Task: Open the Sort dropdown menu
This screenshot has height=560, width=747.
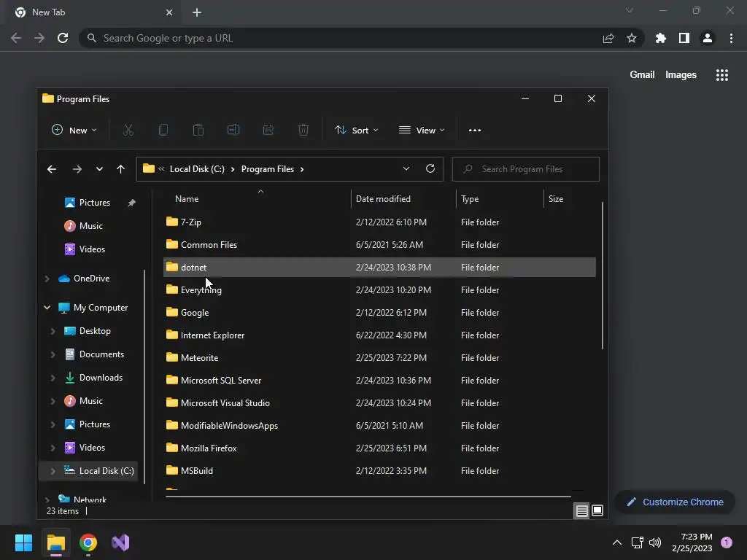Action: coord(356,130)
